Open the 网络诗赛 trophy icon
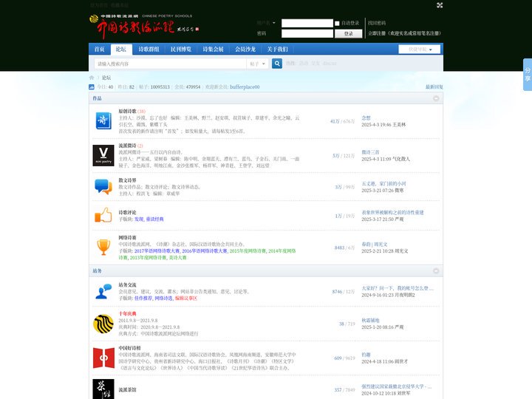Screen dimensions: 532x399 (103, 247)
